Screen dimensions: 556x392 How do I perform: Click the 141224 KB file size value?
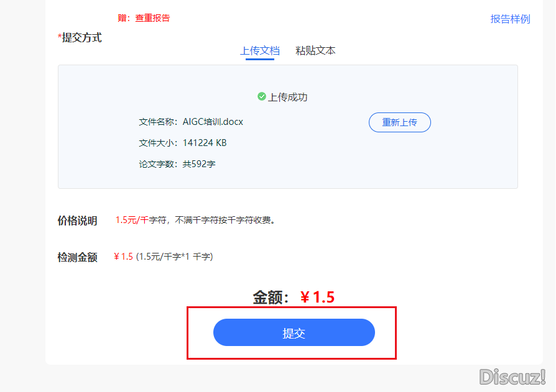205,143
